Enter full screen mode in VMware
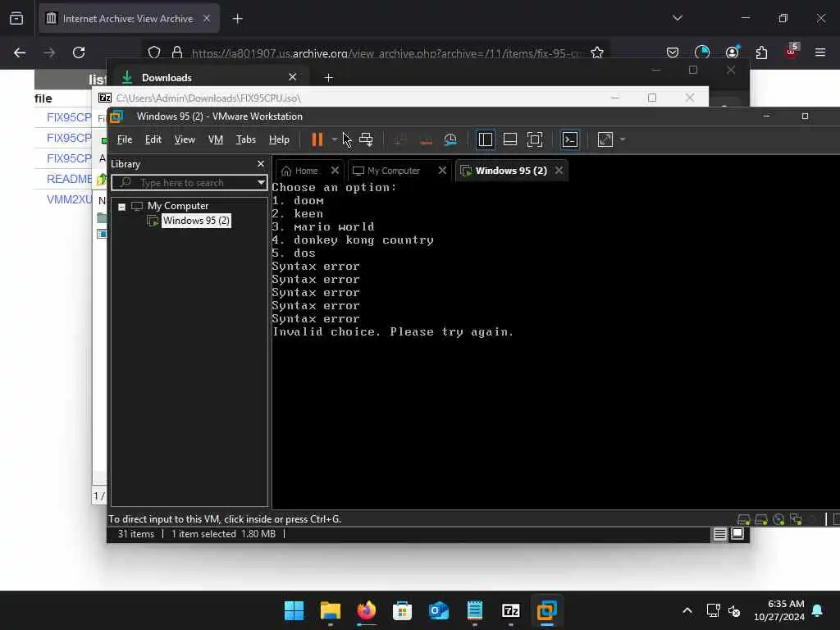This screenshot has height=630, width=840. pyautogui.click(x=535, y=139)
